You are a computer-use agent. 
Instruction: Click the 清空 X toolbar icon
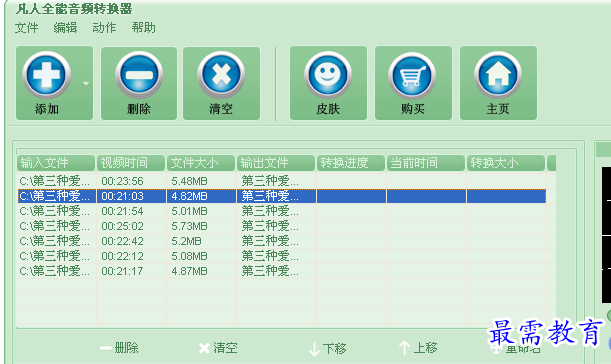[221, 74]
